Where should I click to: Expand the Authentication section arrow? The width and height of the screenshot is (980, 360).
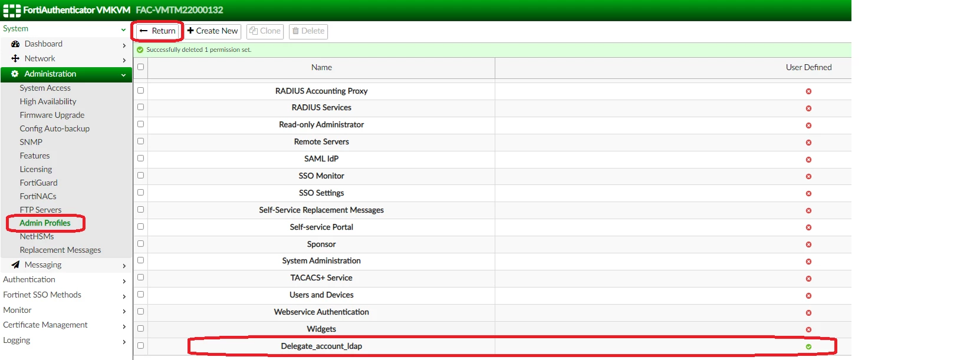[124, 281]
